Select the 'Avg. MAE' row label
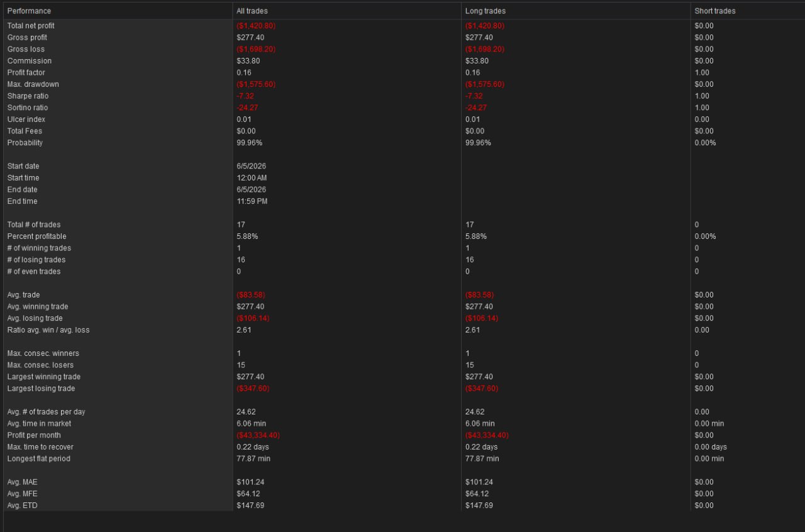Screen dimensions: 805x532 click(x=23, y=482)
